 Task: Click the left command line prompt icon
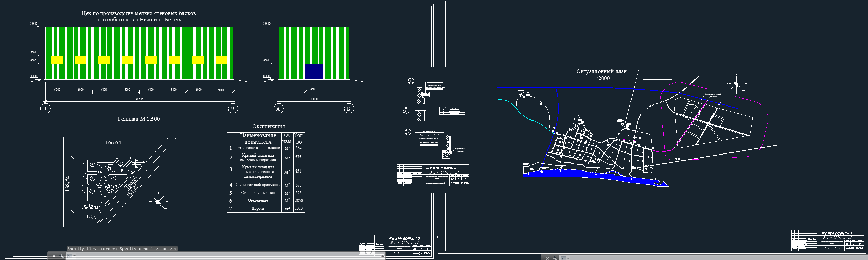click(x=70, y=256)
